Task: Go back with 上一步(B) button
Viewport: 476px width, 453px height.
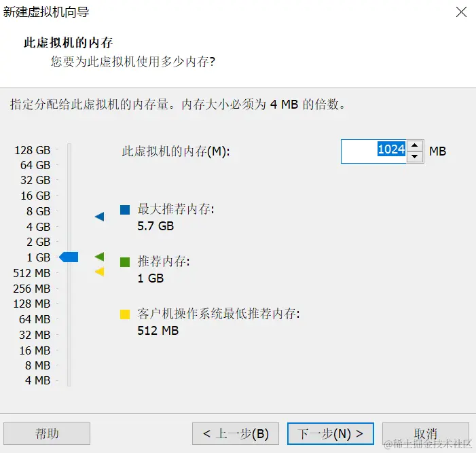Action: click(x=235, y=433)
